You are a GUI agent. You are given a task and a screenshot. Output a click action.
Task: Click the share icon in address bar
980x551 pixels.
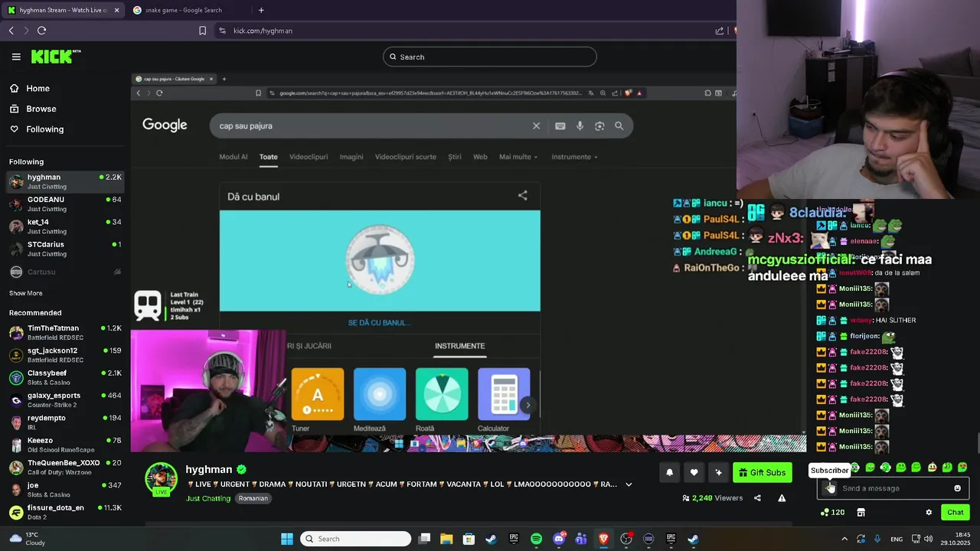click(720, 31)
